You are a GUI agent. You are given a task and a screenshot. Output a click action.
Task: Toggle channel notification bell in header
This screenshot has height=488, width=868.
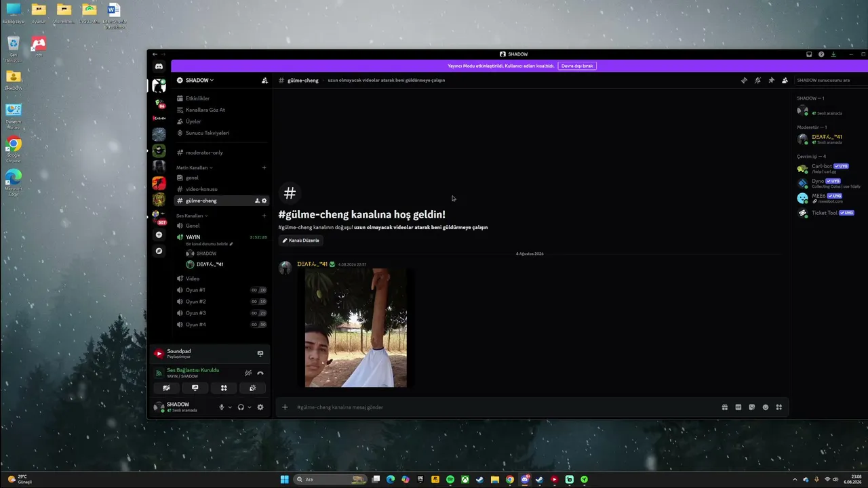[x=757, y=80]
